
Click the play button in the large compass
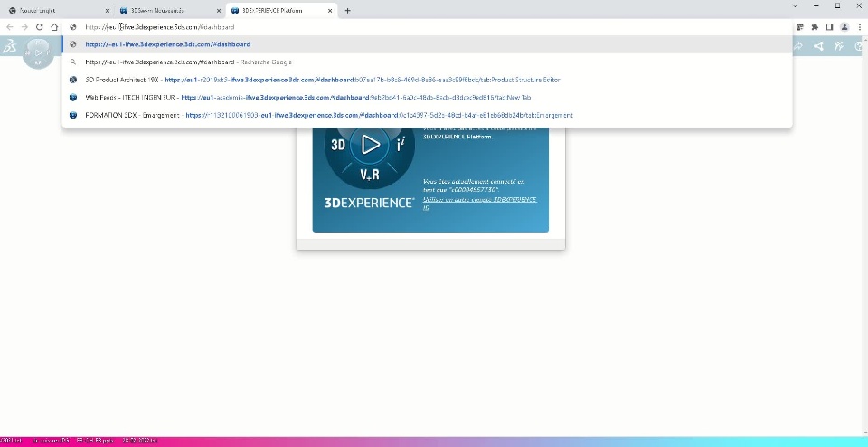coord(371,145)
